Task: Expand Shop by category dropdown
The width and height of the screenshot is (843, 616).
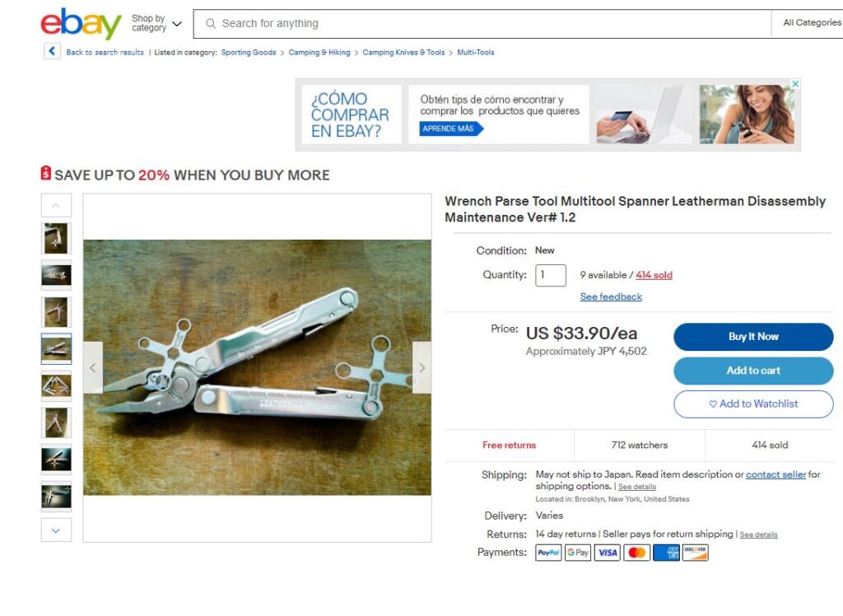Action: click(157, 23)
